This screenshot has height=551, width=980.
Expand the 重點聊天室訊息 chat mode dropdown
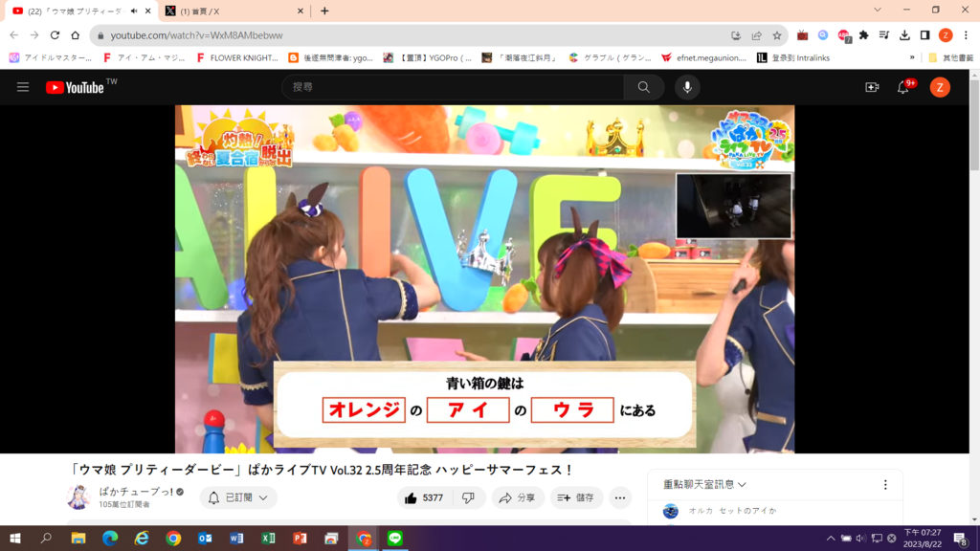click(x=704, y=484)
